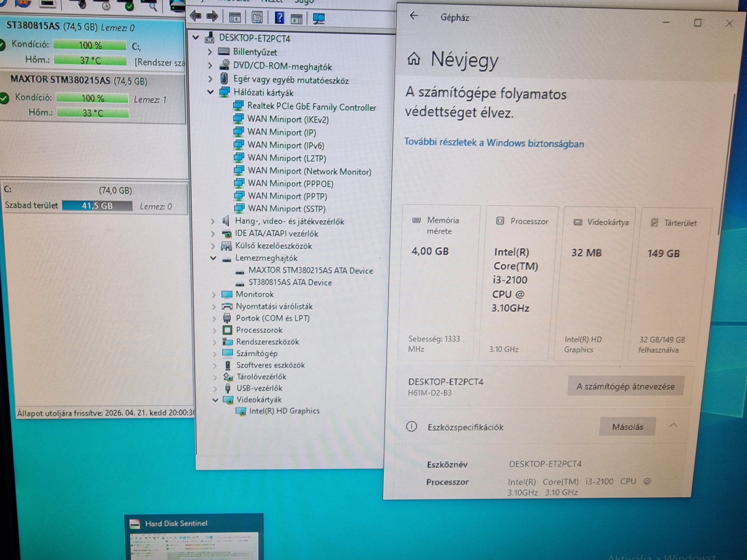Click the 41,5 GB Szabad terület bar
The image size is (747, 560).
(x=97, y=205)
